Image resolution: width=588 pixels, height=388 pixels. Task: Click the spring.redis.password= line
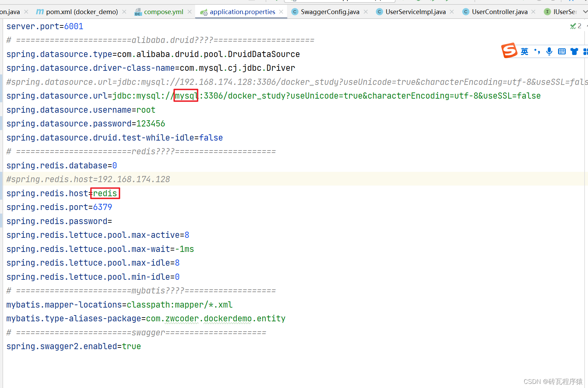click(x=59, y=221)
